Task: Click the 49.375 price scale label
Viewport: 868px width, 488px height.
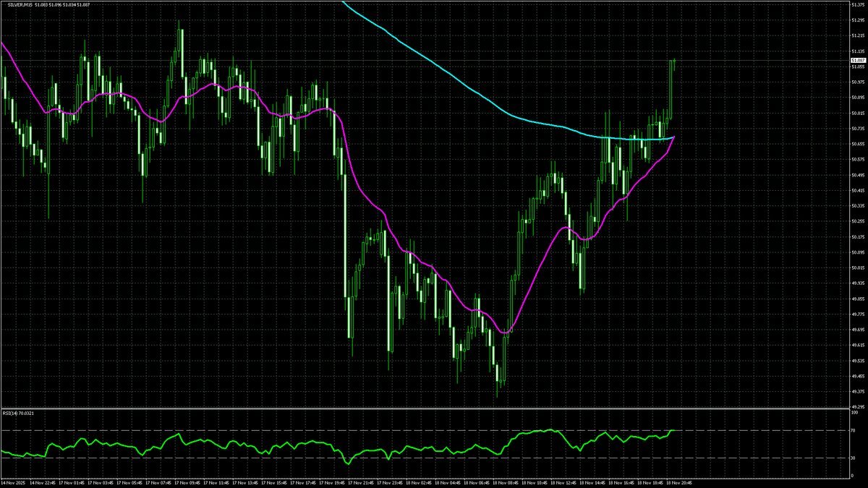Action: pos(858,392)
